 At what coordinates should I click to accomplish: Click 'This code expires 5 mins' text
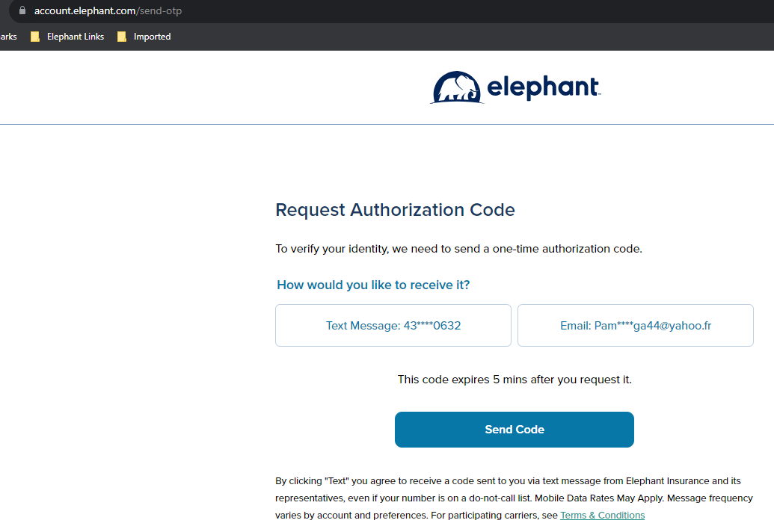click(x=515, y=380)
